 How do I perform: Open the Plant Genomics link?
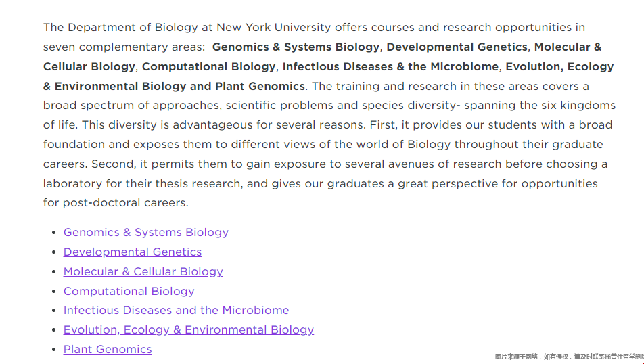click(x=108, y=350)
